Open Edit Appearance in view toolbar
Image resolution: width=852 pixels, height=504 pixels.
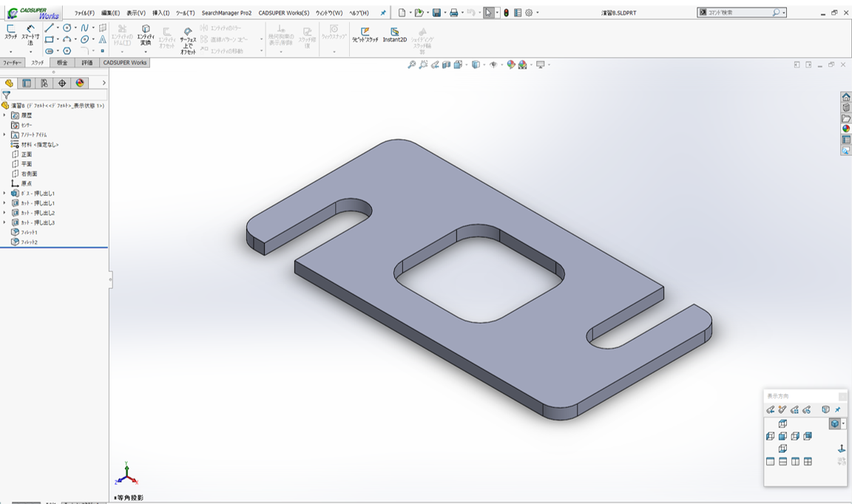511,64
